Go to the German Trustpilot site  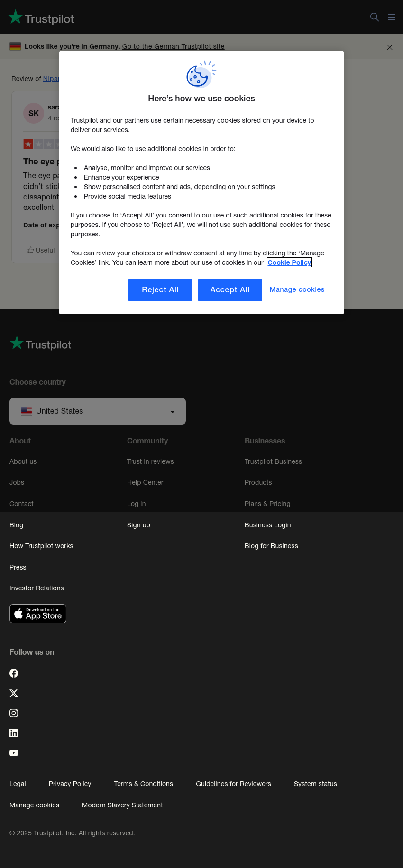[x=174, y=46]
